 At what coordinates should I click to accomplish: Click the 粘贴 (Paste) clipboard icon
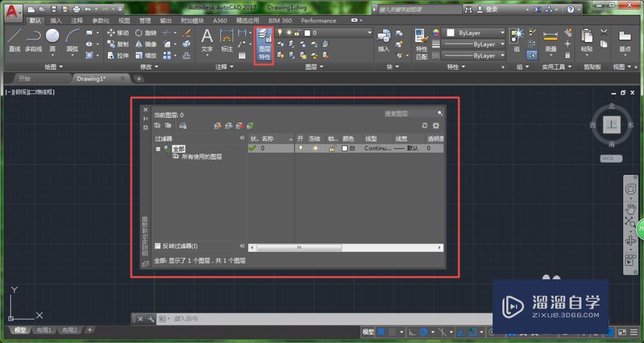(x=586, y=39)
